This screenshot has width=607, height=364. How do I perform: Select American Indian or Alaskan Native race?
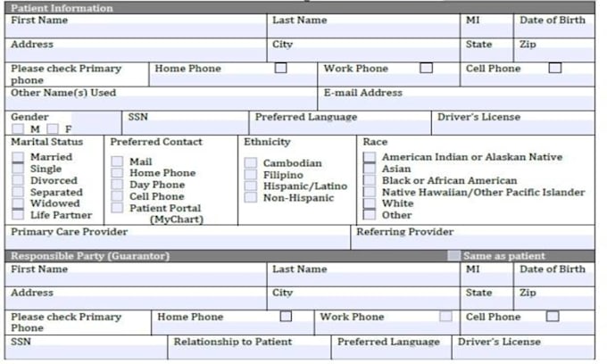[370, 157]
